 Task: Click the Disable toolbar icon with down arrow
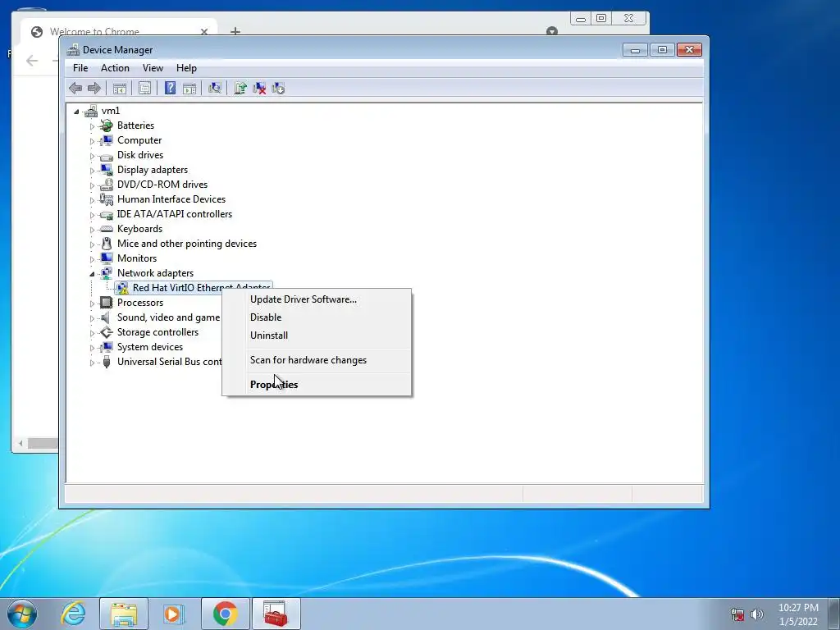278,88
